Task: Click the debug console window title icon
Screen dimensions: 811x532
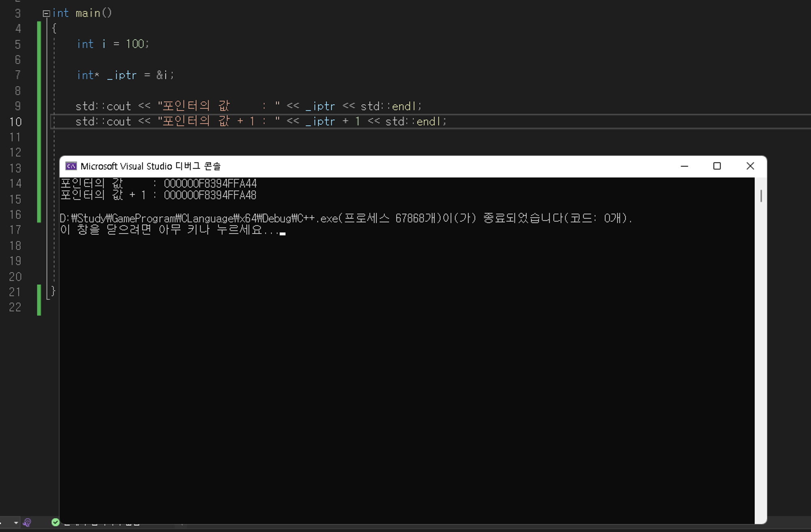Action: coord(71,166)
